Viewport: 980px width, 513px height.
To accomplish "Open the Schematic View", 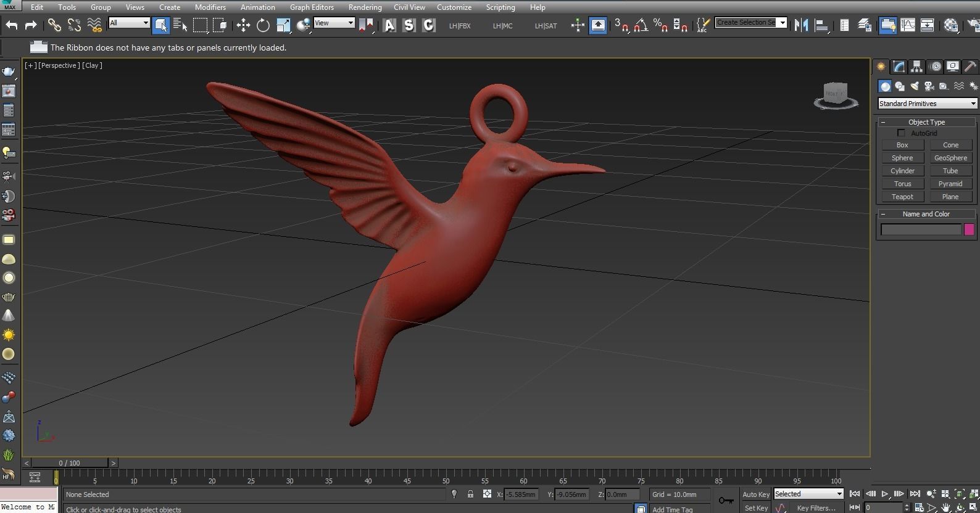I will [927, 25].
